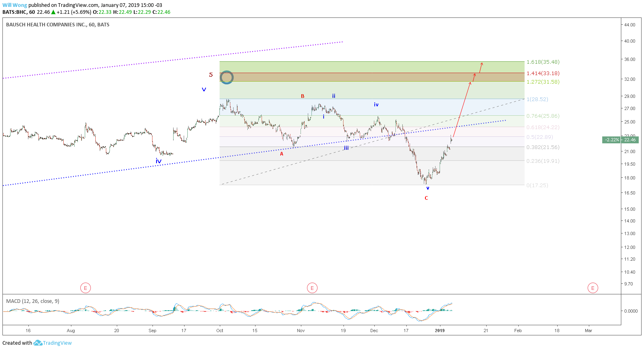Click the MACD (12, 26, close, 9) label
644x350 pixels.
pyautogui.click(x=32, y=301)
